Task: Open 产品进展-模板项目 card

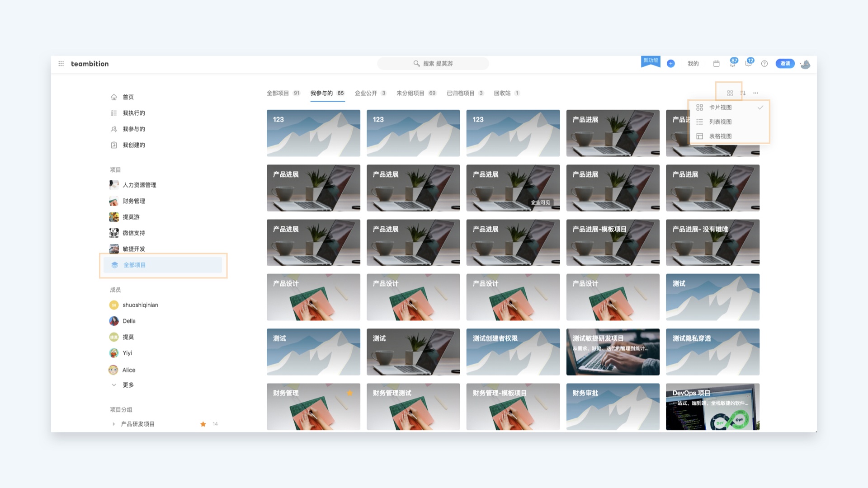Action: [x=613, y=243]
